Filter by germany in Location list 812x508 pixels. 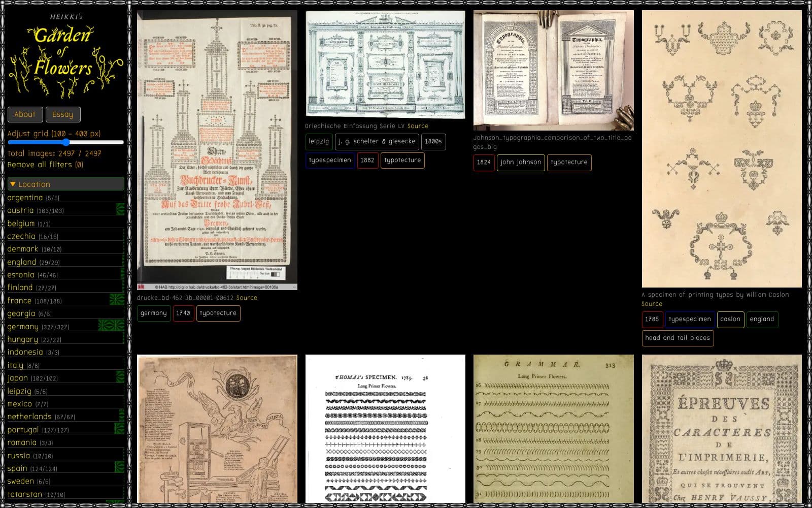pyautogui.click(x=66, y=327)
